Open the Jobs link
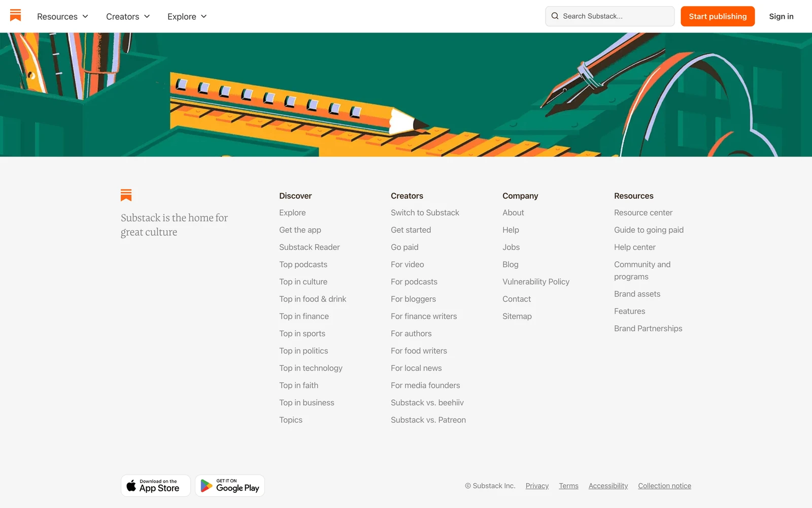812x508 pixels. click(x=511, y=247)
